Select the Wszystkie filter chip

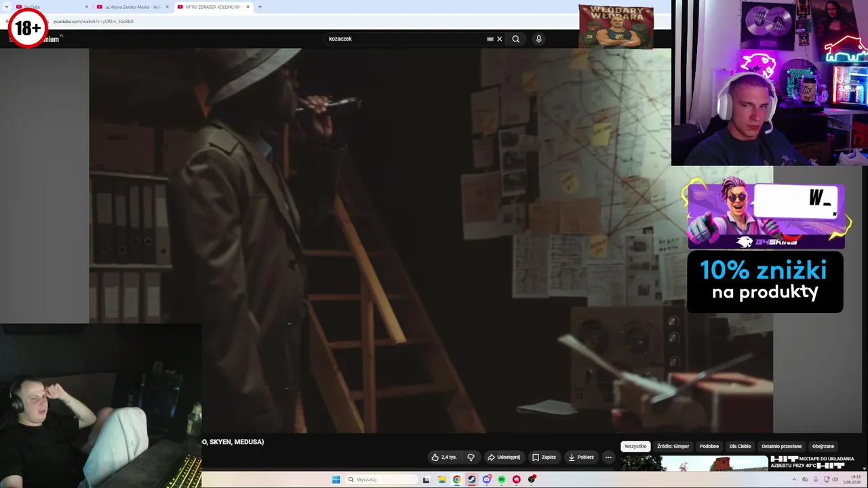[x=635, y=447]
